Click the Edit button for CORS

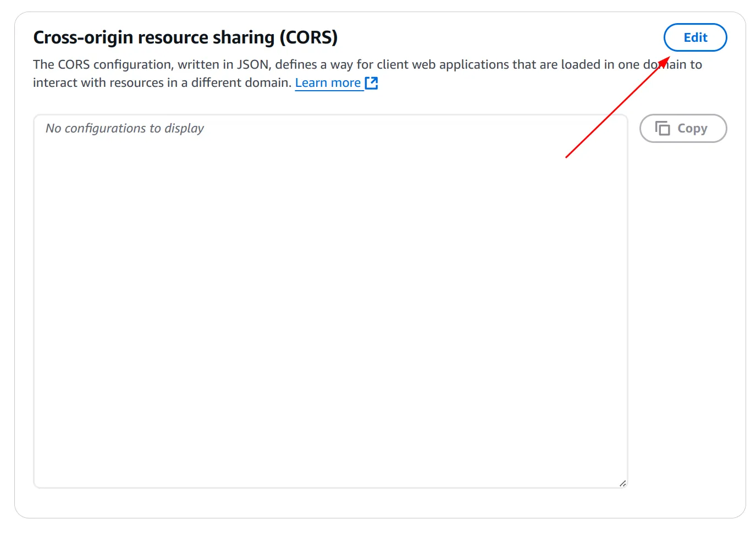[695, 37]
